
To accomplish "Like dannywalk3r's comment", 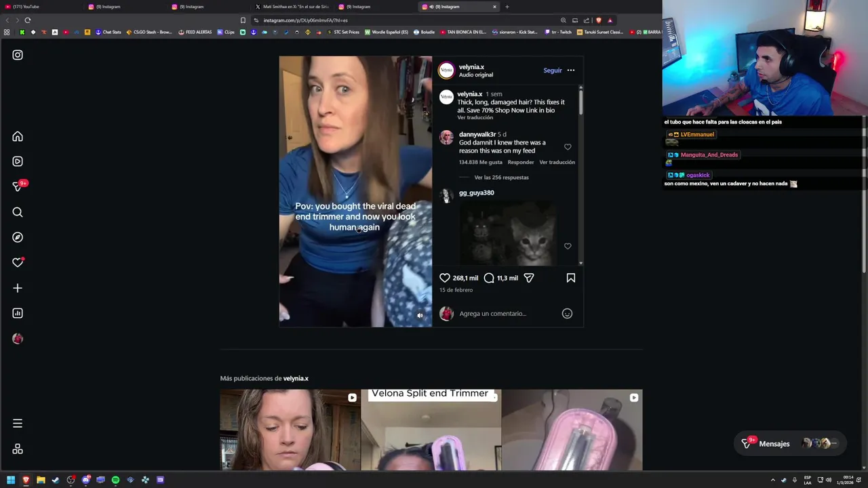I will (568, 147).
